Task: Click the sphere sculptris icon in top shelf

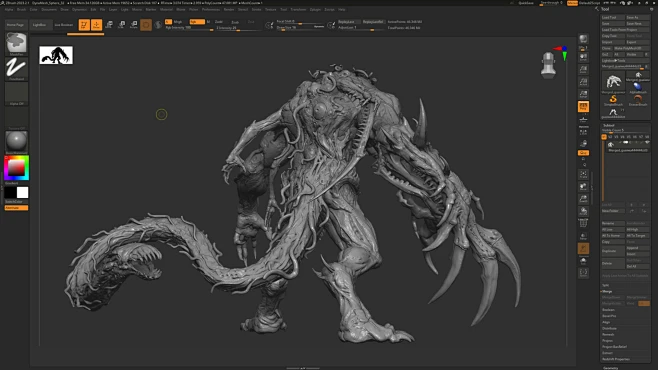Action: click(158, 25)
